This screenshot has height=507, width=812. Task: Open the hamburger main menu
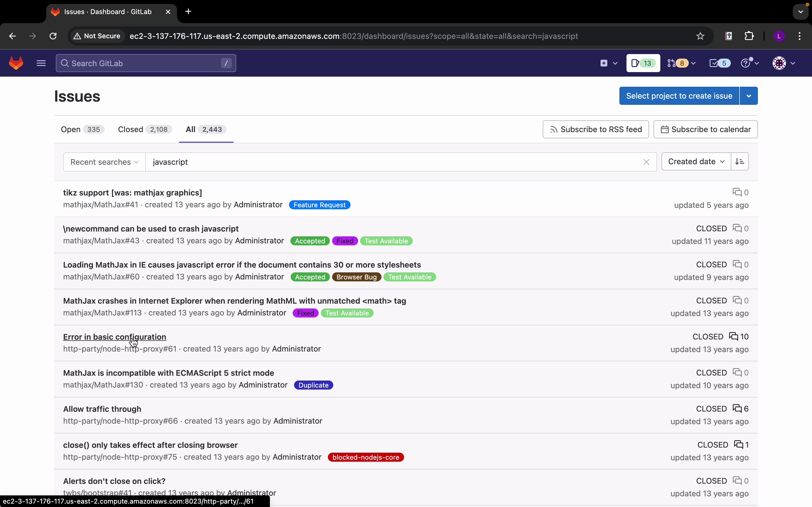point(41,63)
